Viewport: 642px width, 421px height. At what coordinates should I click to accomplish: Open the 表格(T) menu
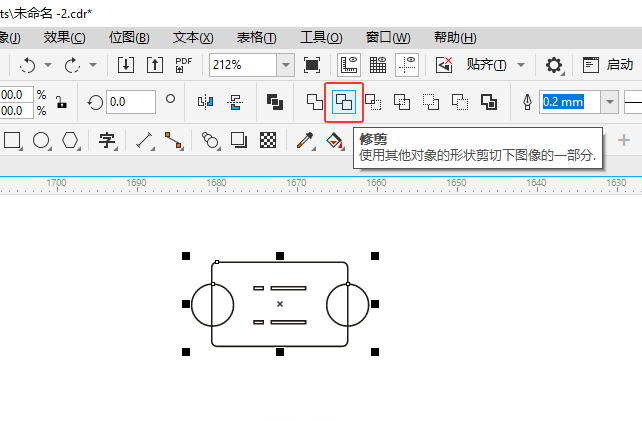[257, 38]
